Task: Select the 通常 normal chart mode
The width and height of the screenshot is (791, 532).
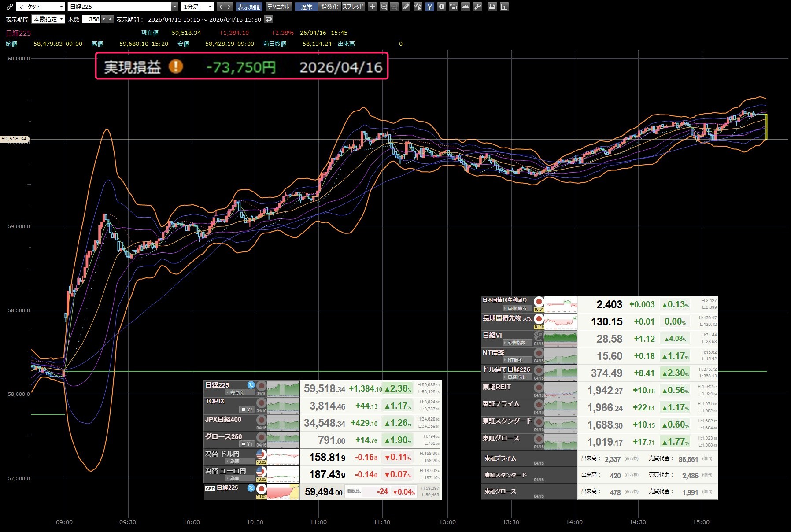Action: (x=307, y=7)
